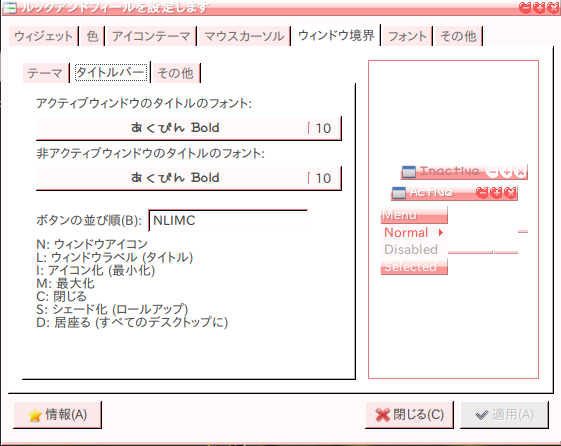Click the Inactive preview window icon
Image resolution: width=561 pixels, height=446 pixels.
pyautogui.click(x=409, y=172)
